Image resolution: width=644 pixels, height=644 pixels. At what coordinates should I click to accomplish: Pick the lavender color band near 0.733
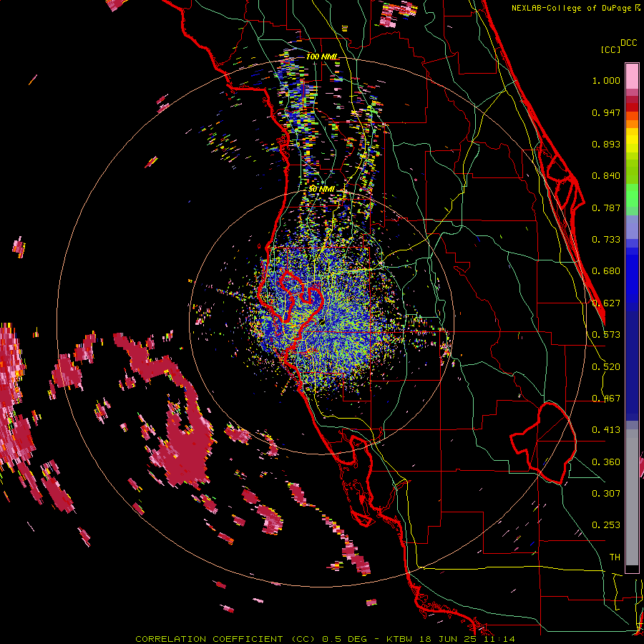click(x=632, y=228)
